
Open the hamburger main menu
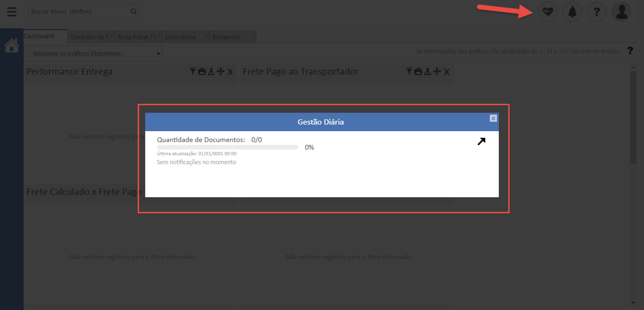coord(12,12)
